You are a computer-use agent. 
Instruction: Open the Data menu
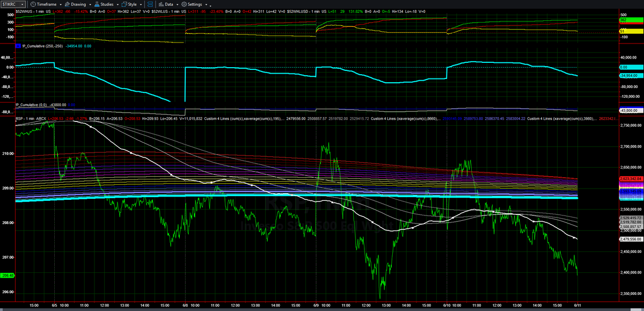coord(169,4)
